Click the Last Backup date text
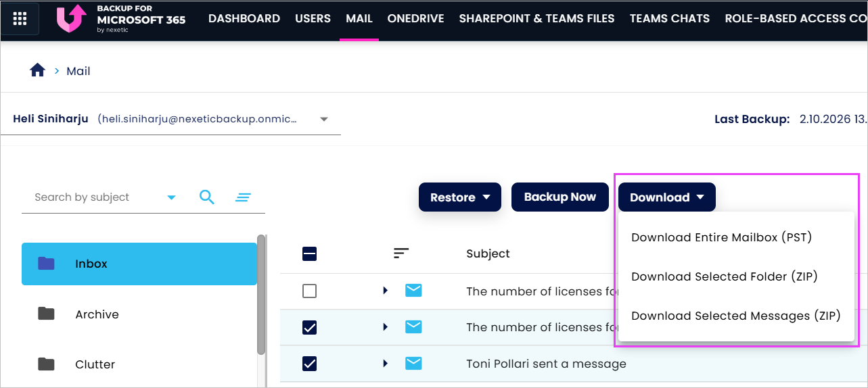This screenshot has width=868, height=388. click(833, 119)
